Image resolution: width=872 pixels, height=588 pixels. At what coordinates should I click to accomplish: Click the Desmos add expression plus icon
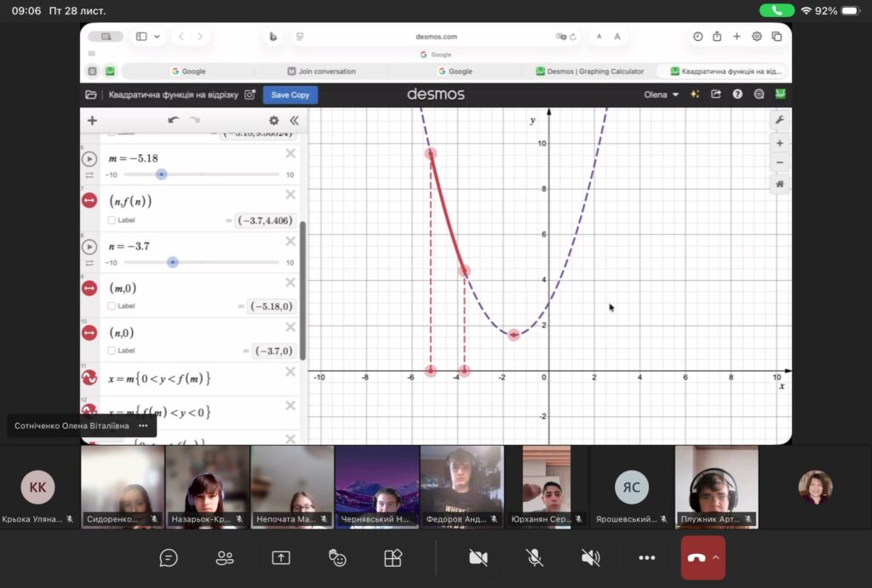[92, 121]
